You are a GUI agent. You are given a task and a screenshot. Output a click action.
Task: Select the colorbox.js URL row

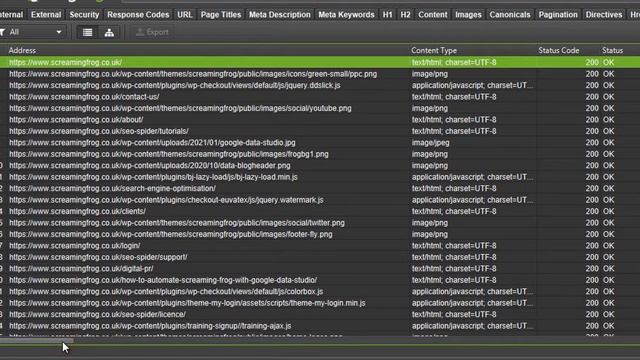click(320, 291)
